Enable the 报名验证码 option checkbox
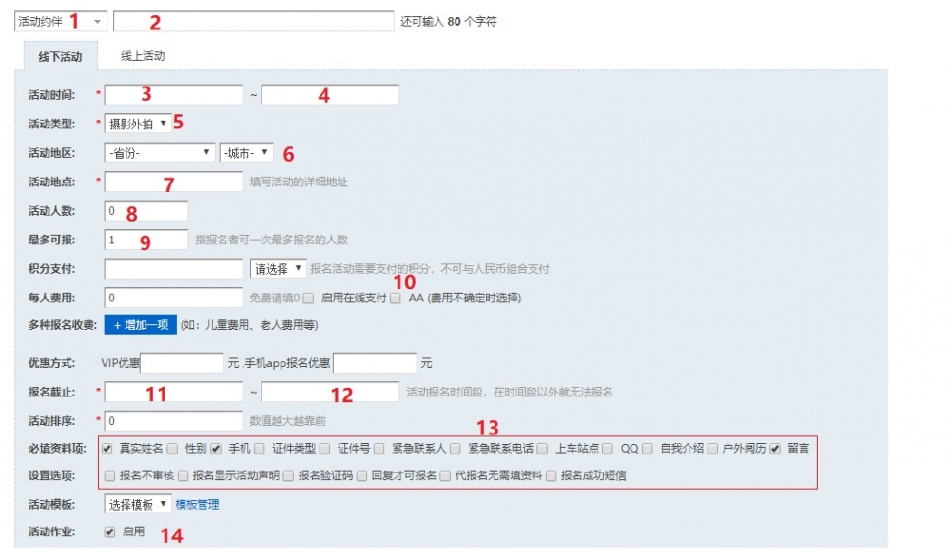The width and height of the screenshot is (951, 560). tap(288, 475)
